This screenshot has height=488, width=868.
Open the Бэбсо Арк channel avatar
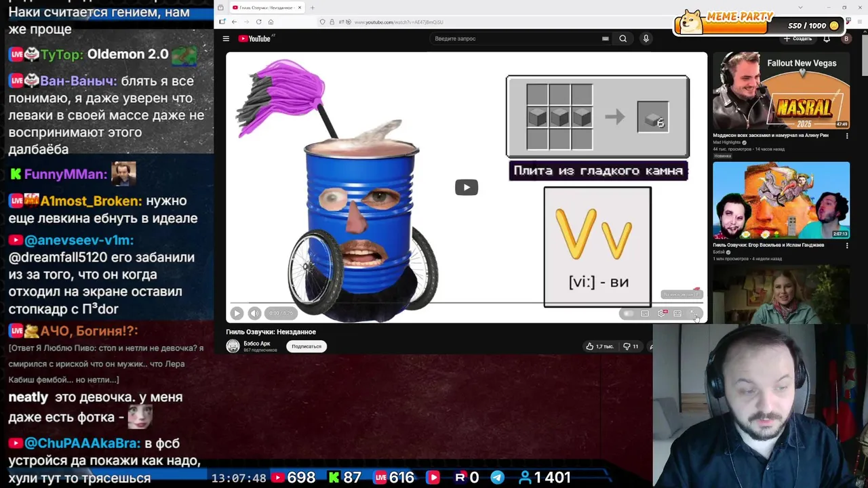pos(233,346)
